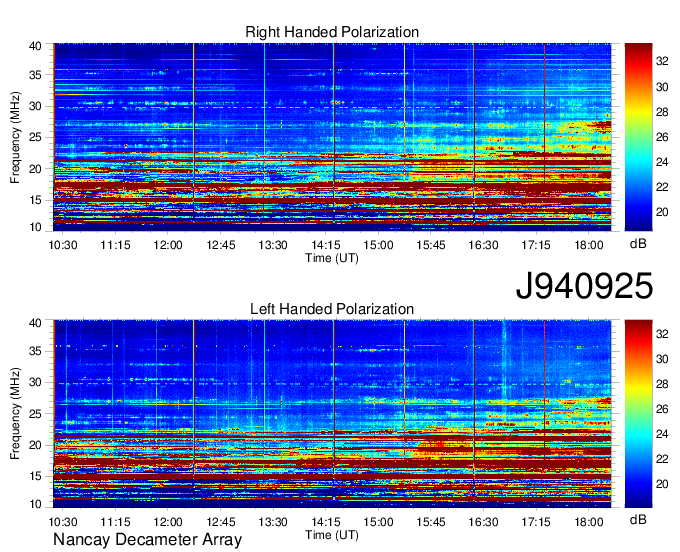Select the J940925 observation identifier label
The image size is (680, 552).
584,286
